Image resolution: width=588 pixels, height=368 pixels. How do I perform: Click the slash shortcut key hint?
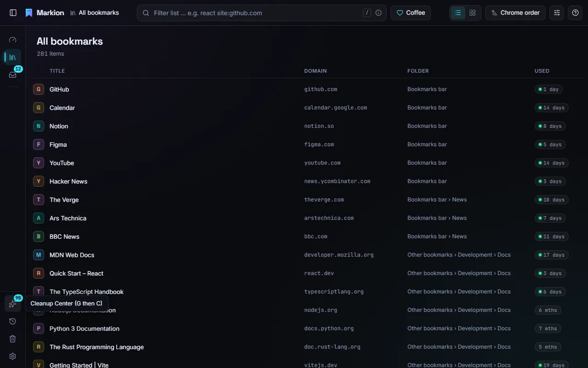coord(367,13)
